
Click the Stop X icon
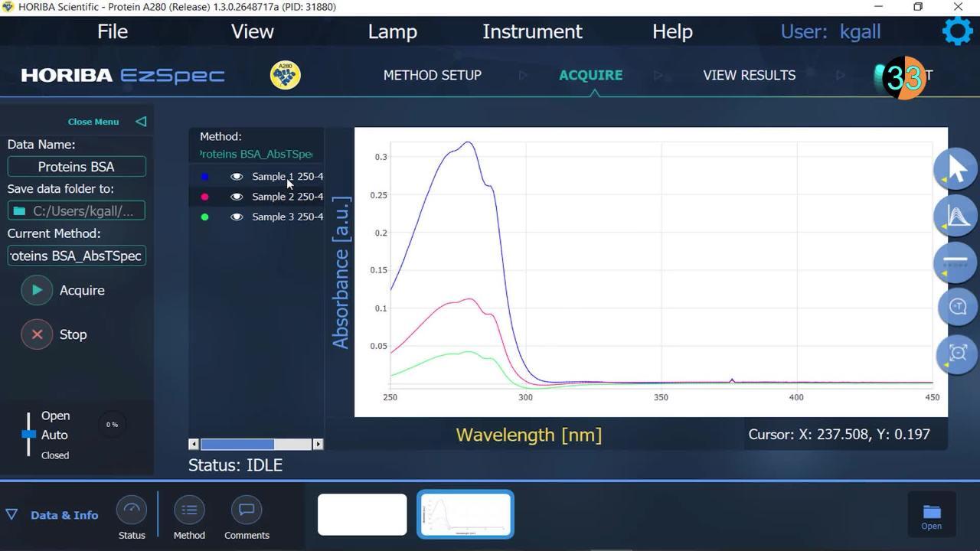click(x=37, y=334)
